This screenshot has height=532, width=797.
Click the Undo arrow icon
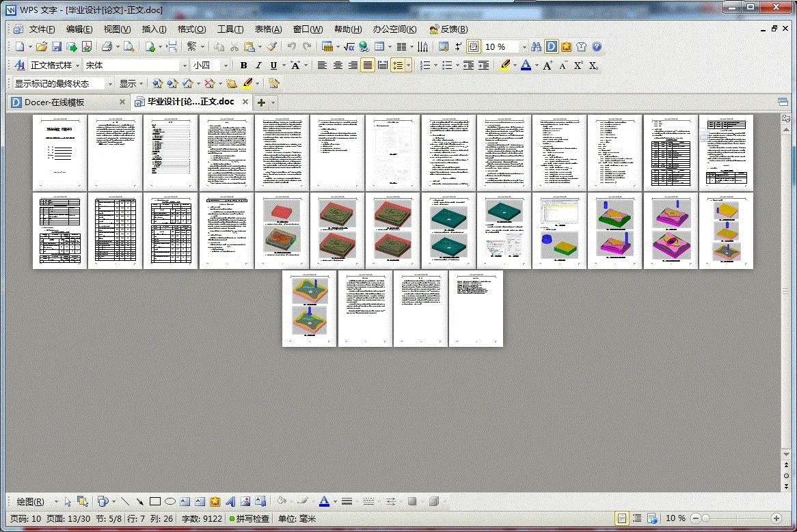291,46
